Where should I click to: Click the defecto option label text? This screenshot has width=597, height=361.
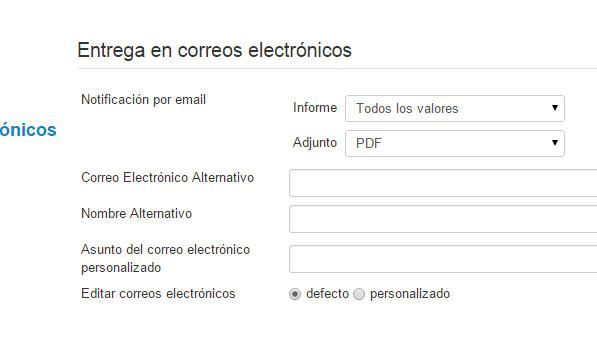tap(327, 294)
